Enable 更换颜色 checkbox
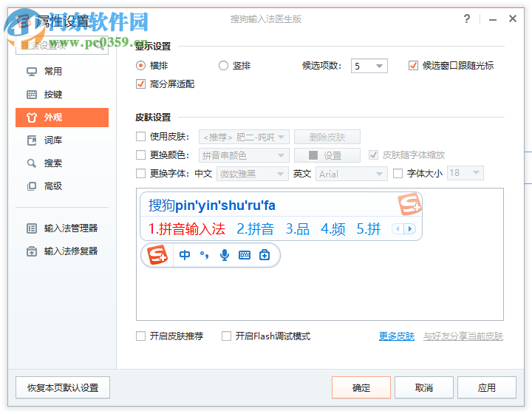Viewport: 532px width, 414px height. coord(140,155)
